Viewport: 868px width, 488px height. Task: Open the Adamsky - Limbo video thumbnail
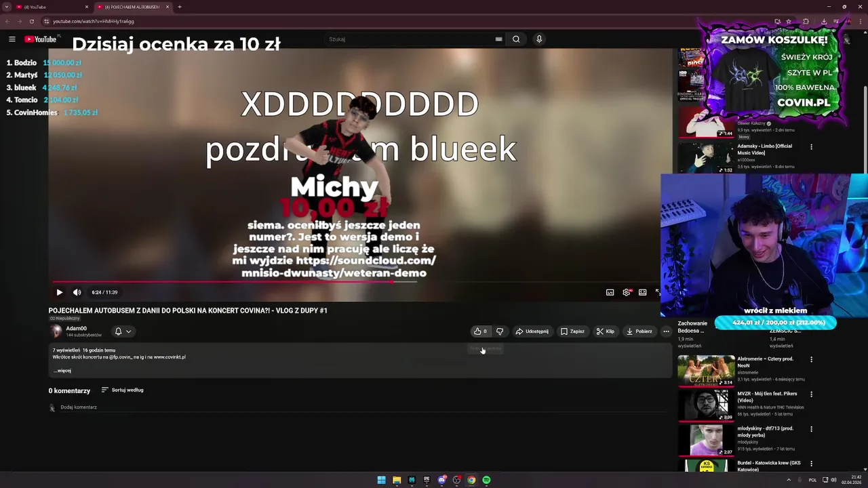click(x=706, y=158)
